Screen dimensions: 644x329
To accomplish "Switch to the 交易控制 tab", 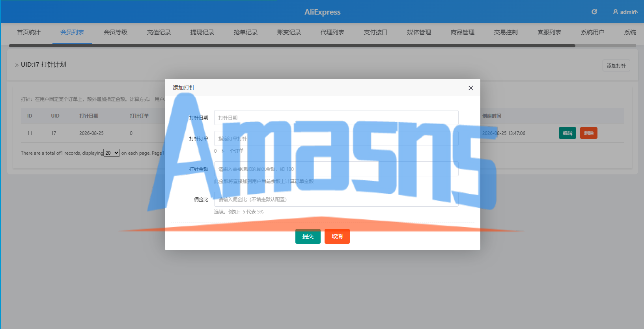I will point(506,32).
